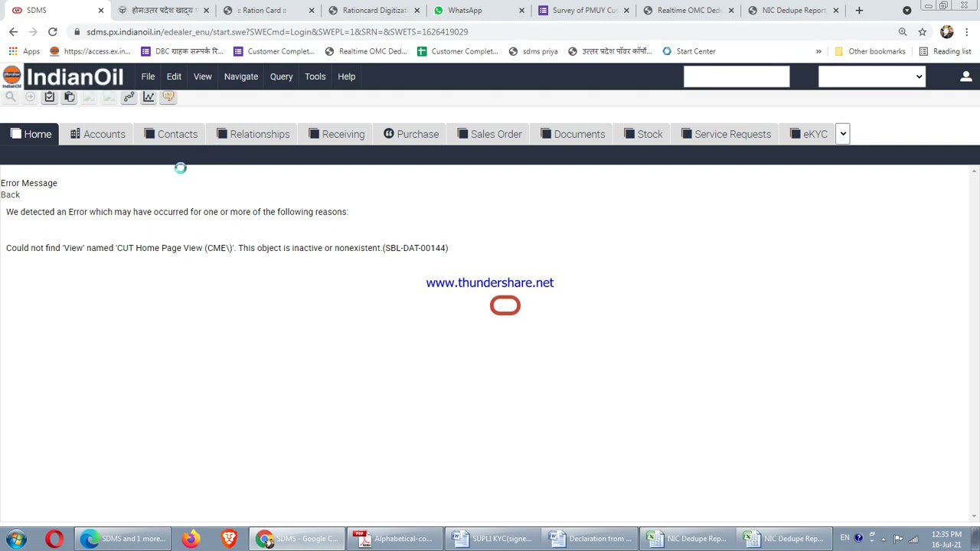Screen dimensions: 980x551
Task: Open the Other bookmarks folder
Action: pyautogui.click(x=870, y=51)
